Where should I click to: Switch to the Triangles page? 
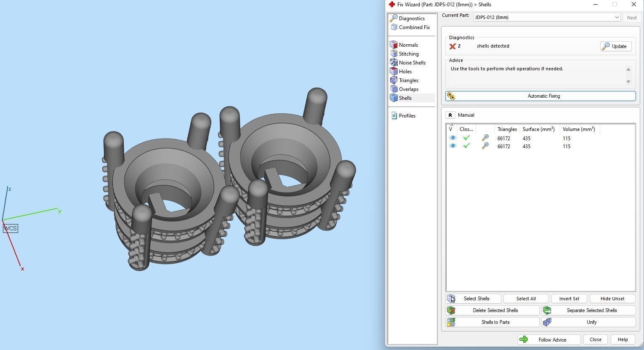[404, 80]
